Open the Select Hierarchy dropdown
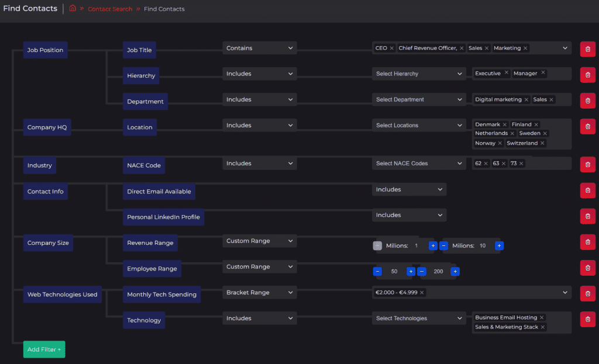This screenshot has height=364, width=599. (419, 74)
